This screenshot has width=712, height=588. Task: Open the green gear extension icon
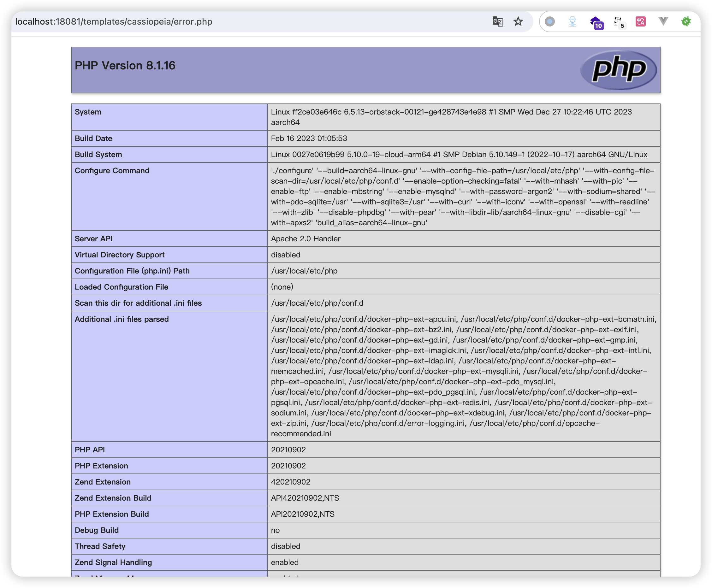tap(686, 22)
